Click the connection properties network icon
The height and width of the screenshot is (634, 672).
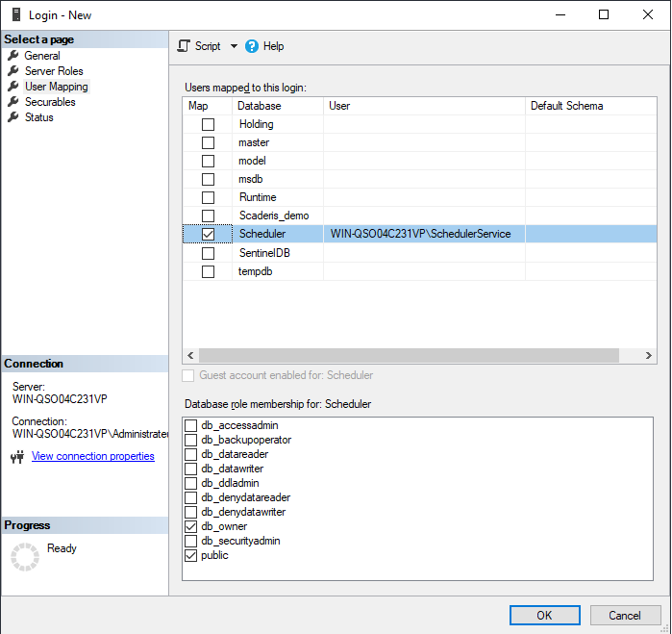(x=16, y=457)
